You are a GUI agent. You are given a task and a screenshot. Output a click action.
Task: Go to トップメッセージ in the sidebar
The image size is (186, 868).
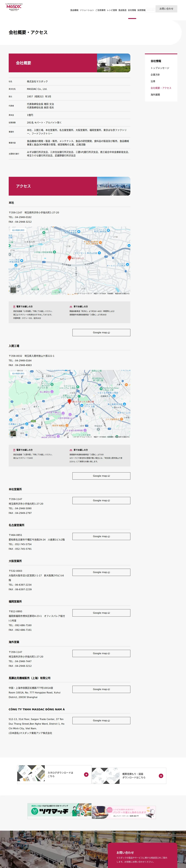[160, 68]
